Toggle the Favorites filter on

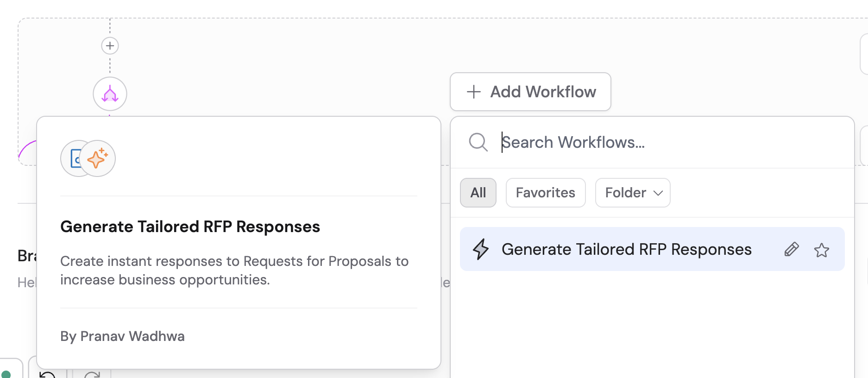coord(545,193)
